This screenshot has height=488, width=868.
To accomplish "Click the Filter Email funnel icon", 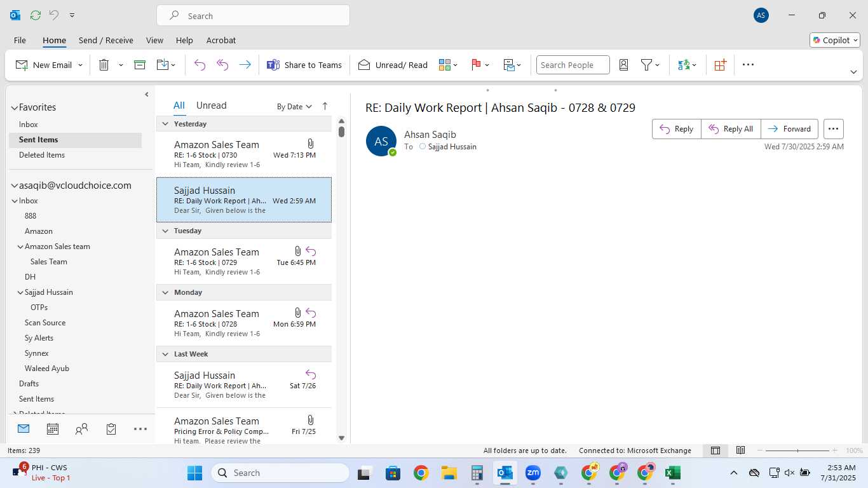I will [x=646, y=65].
